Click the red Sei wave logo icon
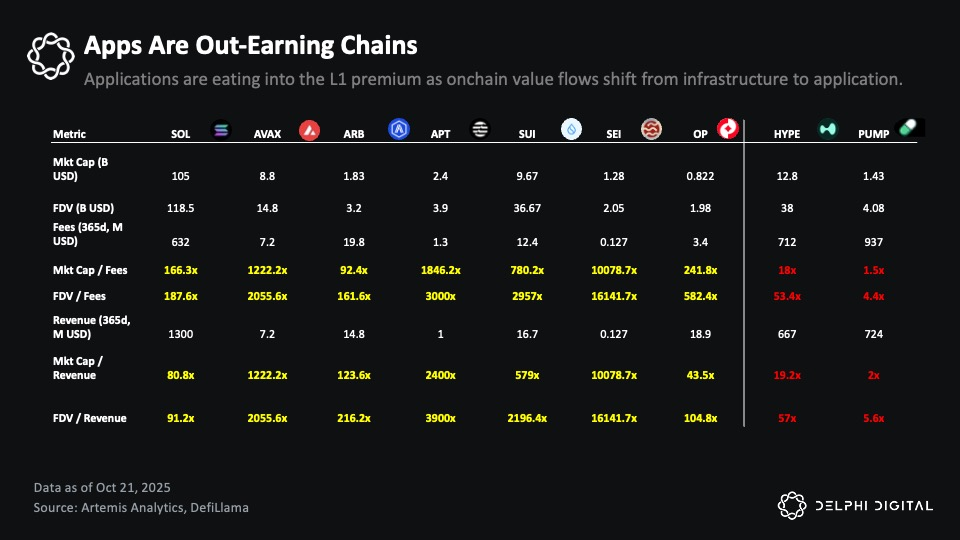960x540 pixels. click(x=652, y=130)
